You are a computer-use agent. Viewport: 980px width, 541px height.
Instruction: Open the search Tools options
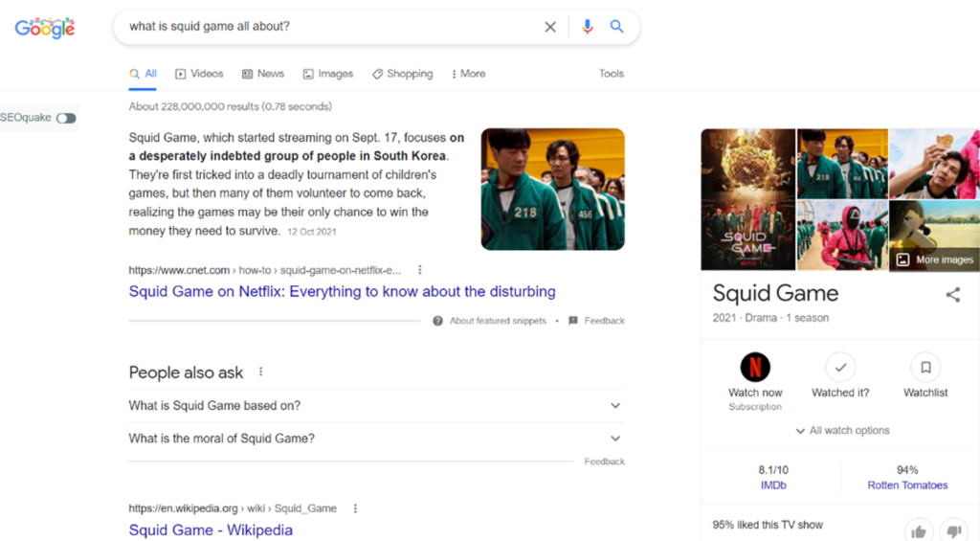(612, 74)
